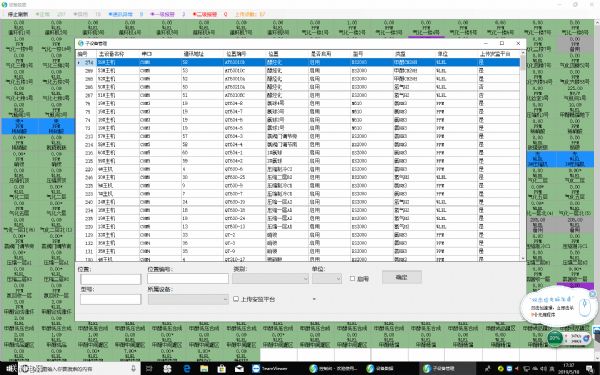Open the 单位 dropdown
The width and height of the screenshot is (600, 375).
[326, 279]
